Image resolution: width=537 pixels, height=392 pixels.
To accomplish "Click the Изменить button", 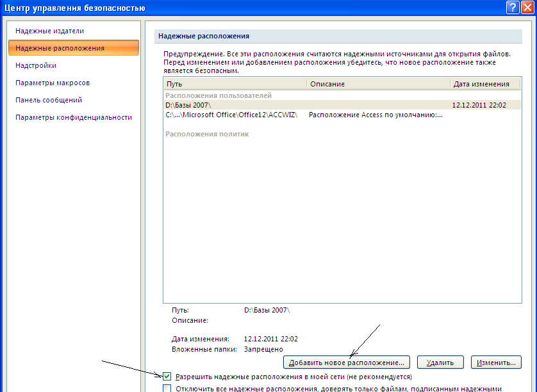I will 496,363.
